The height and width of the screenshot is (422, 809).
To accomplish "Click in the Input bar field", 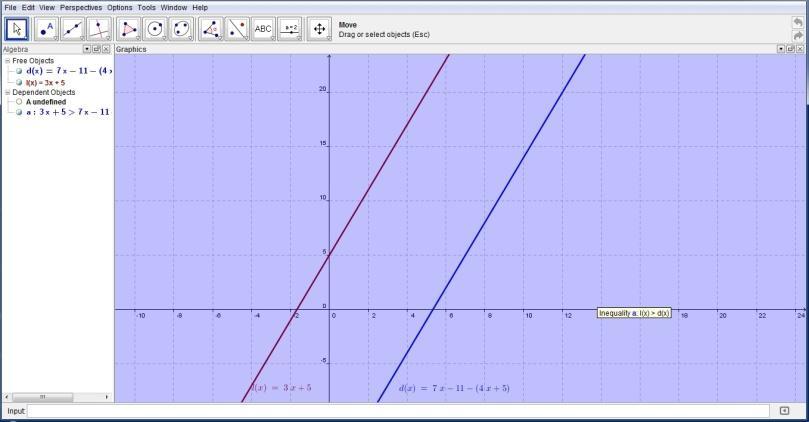I will (398, 411).
